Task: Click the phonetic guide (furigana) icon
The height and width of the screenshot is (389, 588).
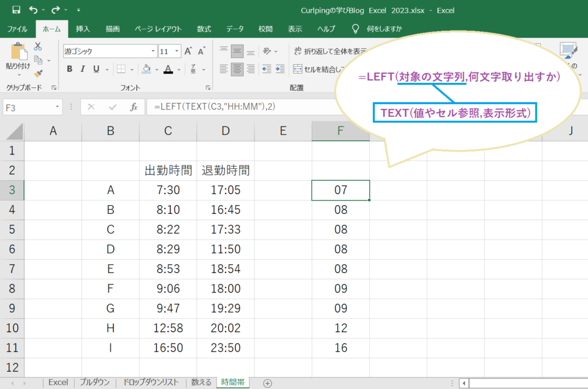Action: [x=193, y=69]
